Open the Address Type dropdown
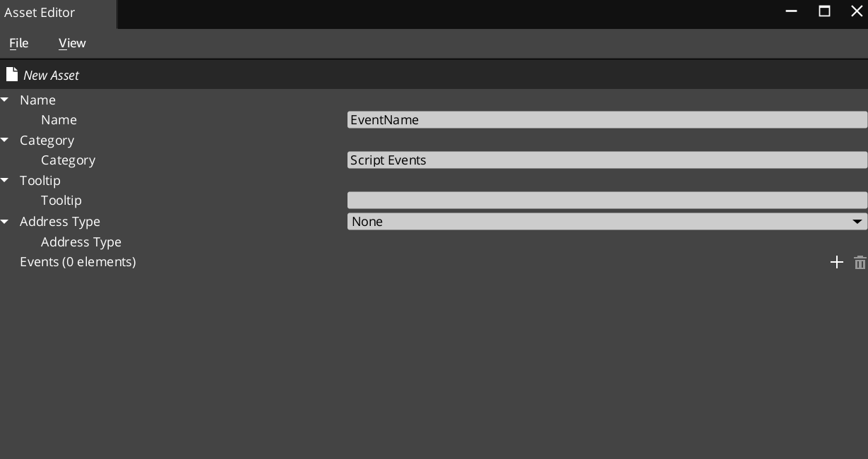The width and height of the screenshot is (868, 459). click(x=857, y=221)
